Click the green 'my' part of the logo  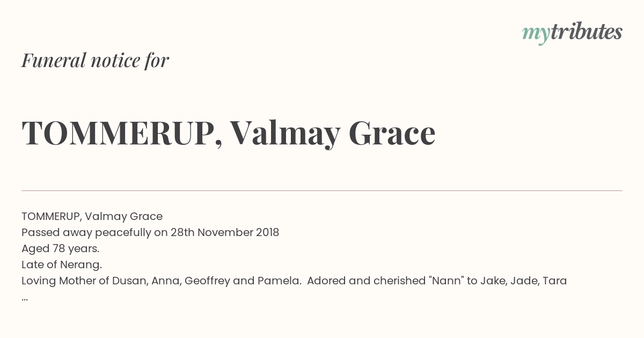pos(536,35)
